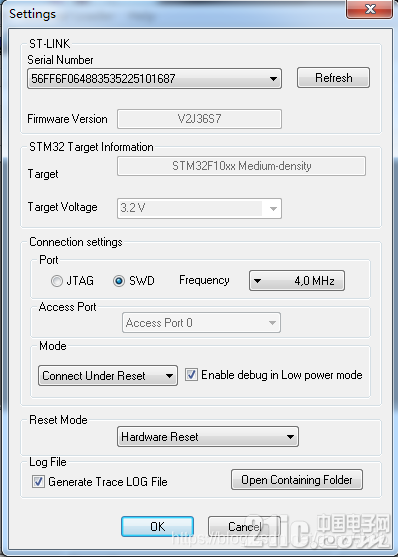Click the Firmware Version field
The image size is (398, 557).
pyautogui.click(x=199, y=119)
